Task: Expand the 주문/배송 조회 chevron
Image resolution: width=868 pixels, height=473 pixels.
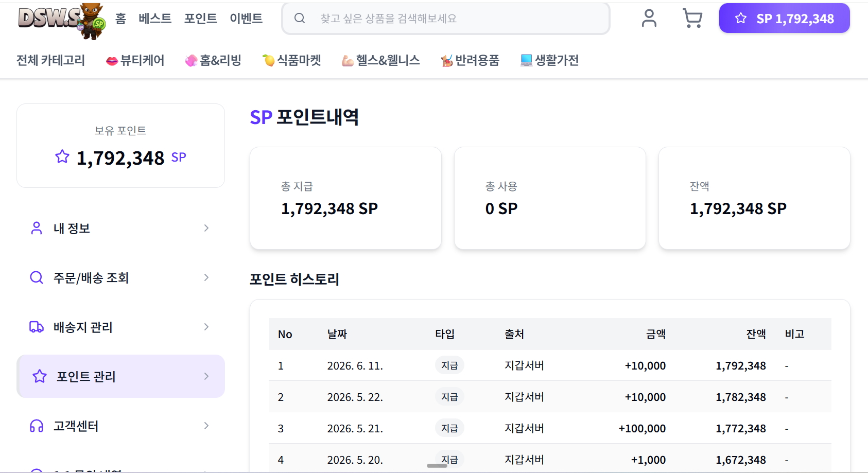Action: click(x=206, y=277)
